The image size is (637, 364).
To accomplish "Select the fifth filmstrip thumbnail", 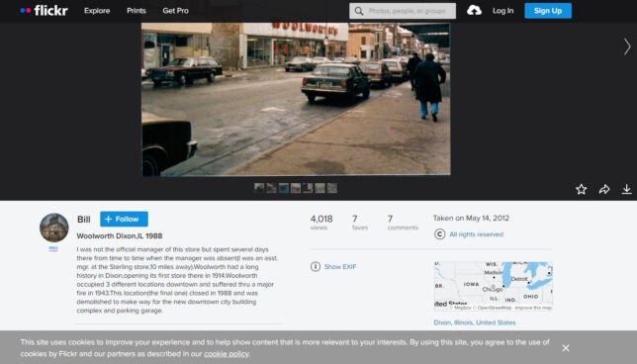I will coord(308,188).
